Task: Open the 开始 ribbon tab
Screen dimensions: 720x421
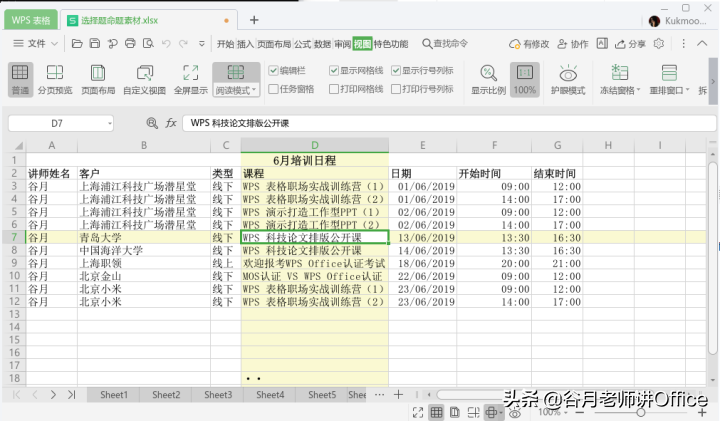Action: point(225,44)
